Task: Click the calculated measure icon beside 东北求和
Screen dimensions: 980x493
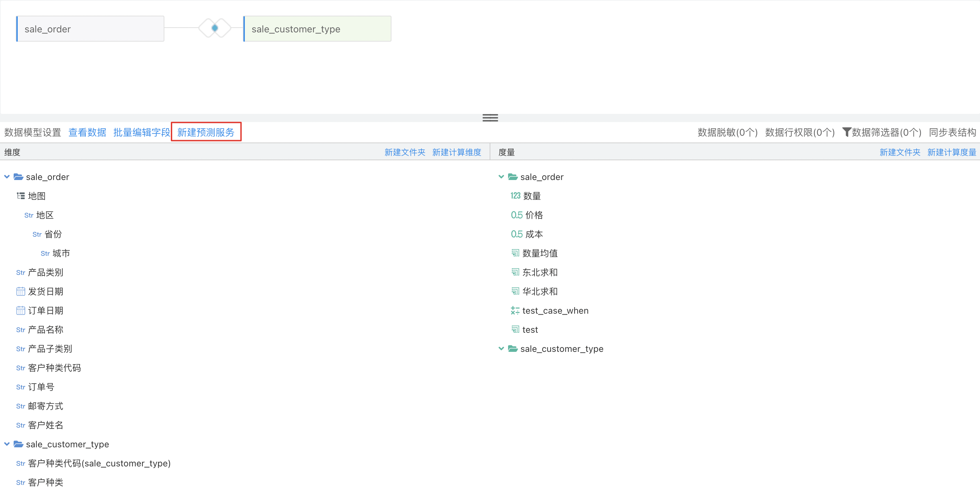Action: click(x=515, y=272)
